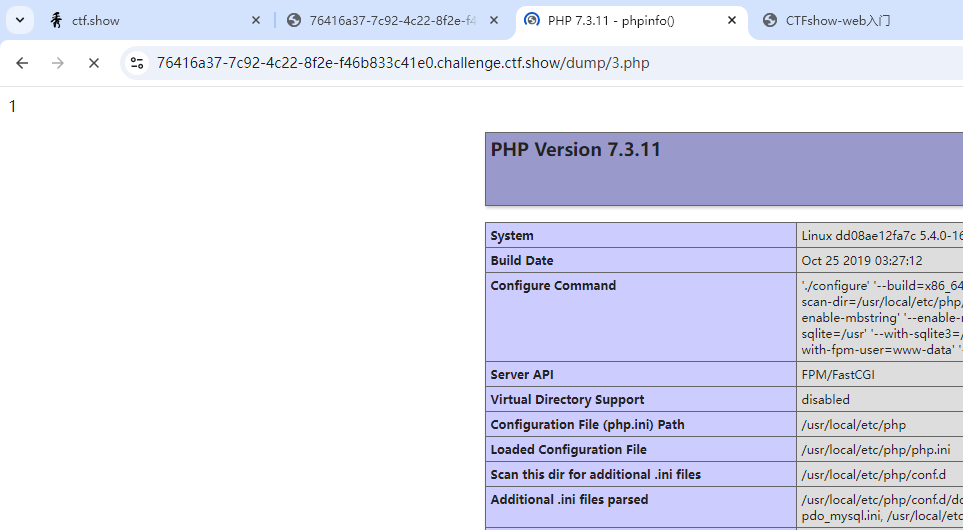The width and height of the screenshot is (963, 530).
Task: View site information icon in address bar
Action: pyautogui.click(x=138, y=63)
